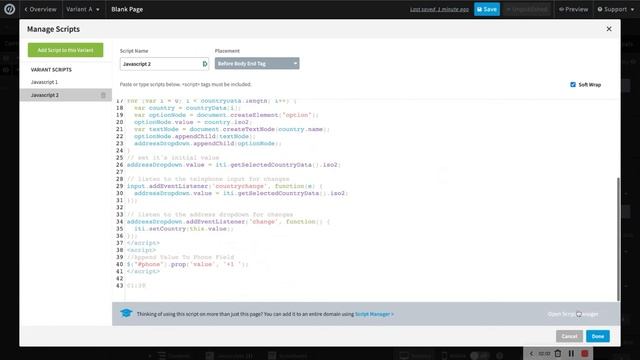This screenshot has width=640, height=360.
Task: Click line 26 addressDropdown.value assignment
Action: coord(233,164)
